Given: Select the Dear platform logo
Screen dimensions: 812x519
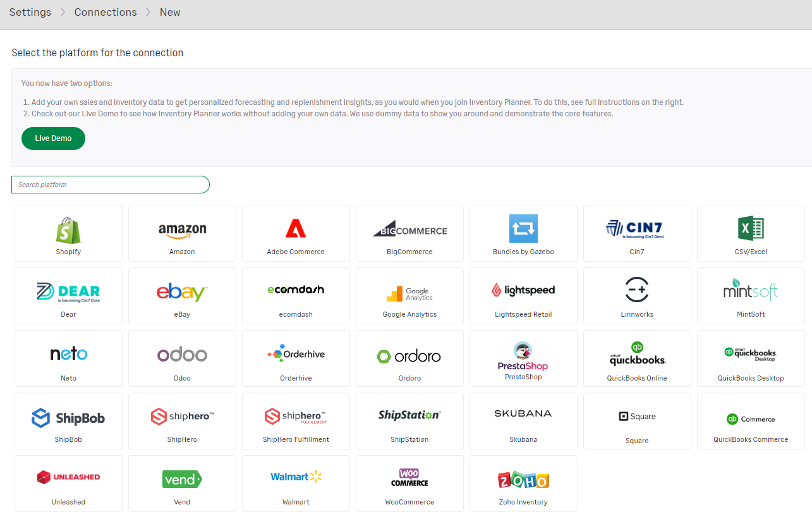Looking at the screenshot, I should pos(68,292).
